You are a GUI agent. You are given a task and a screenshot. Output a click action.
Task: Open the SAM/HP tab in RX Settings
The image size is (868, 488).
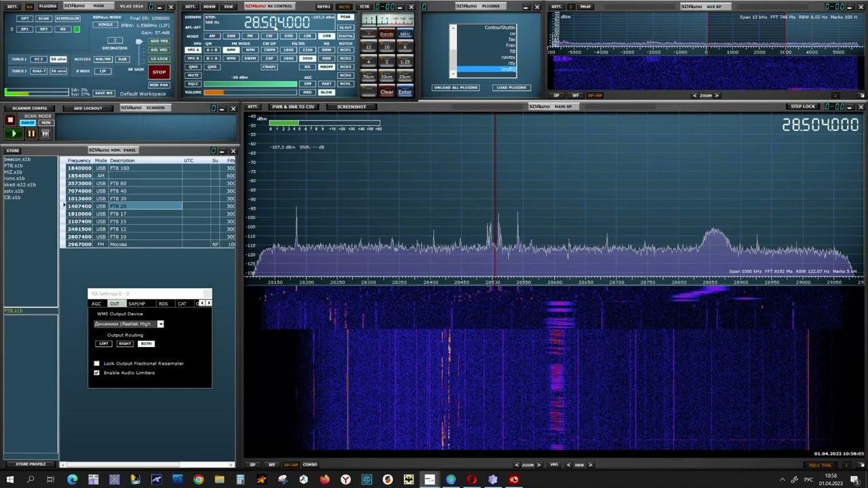pos(136,304)
